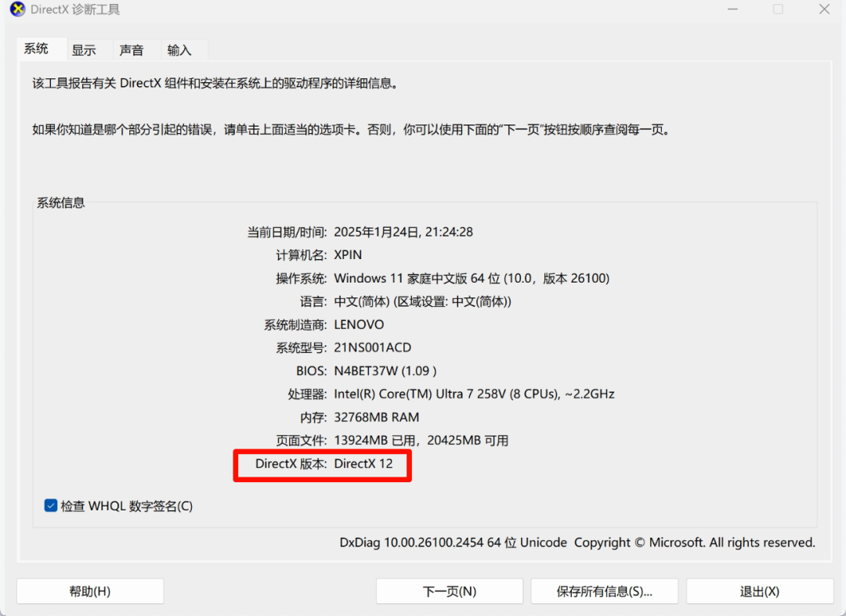Go to next page with 下一页(N)

pos(450,591)
